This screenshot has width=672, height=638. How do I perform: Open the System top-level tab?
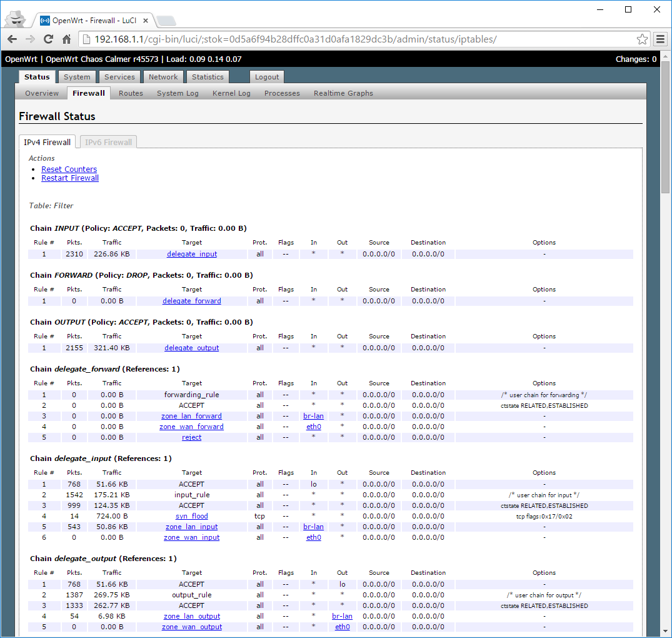pyautogui.click(x=77, y=77)
